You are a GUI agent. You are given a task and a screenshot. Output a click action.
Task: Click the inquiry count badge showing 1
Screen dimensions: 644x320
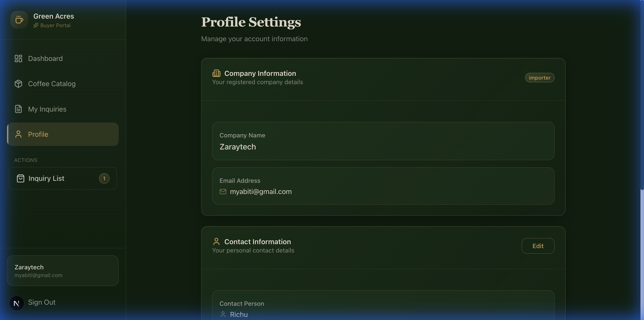click(x=104, y=178)
